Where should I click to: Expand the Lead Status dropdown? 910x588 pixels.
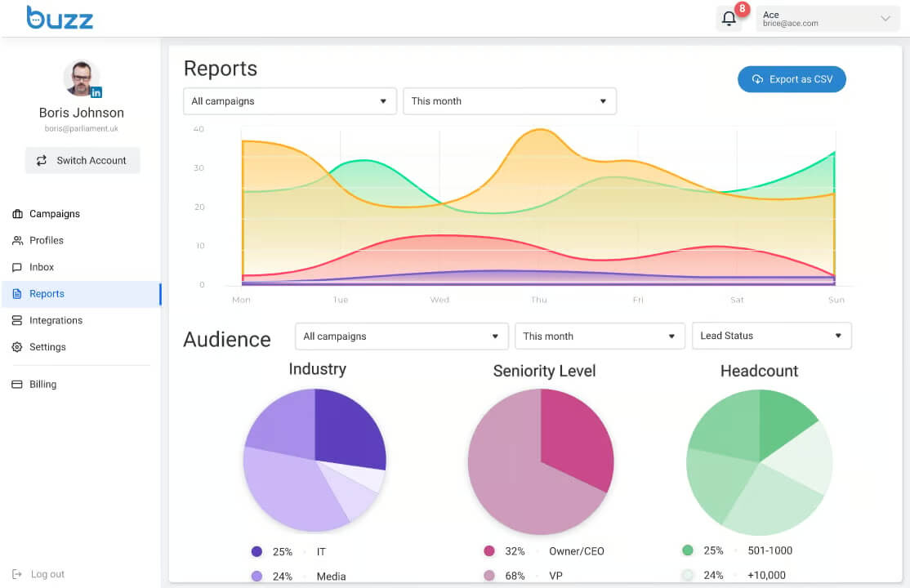[772, 336]
